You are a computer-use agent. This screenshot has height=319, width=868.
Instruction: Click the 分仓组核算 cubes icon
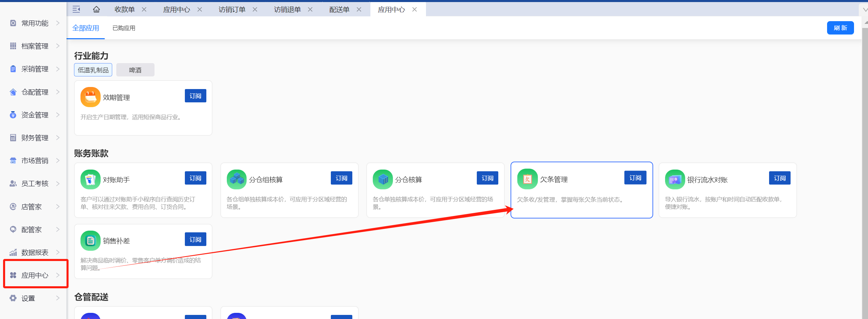pos(236,179)
